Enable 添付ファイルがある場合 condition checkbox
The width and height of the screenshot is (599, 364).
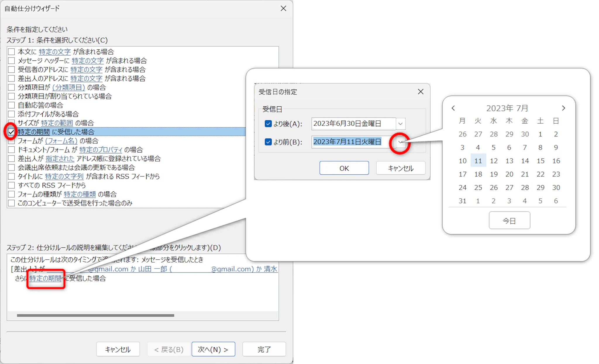[11, 114]
